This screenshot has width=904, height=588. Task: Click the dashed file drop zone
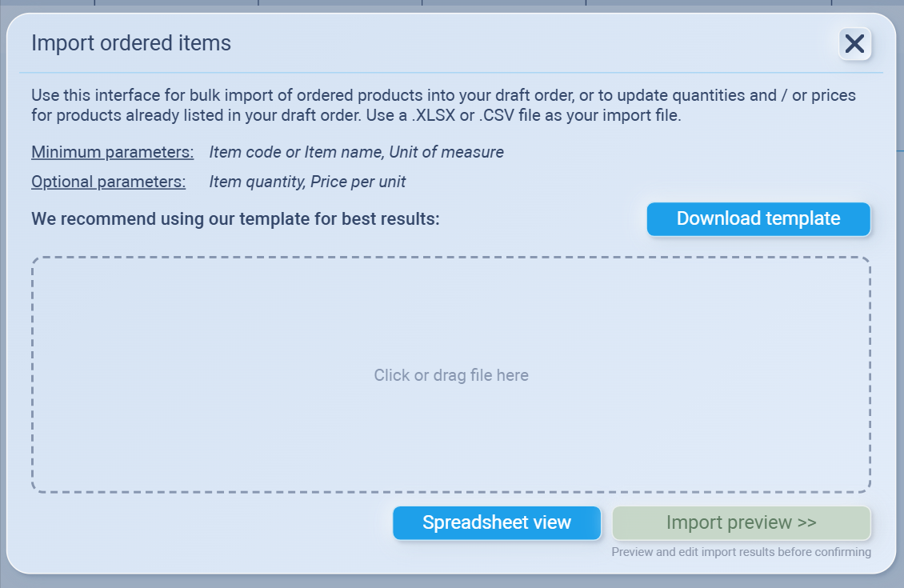tap(450, 312)
